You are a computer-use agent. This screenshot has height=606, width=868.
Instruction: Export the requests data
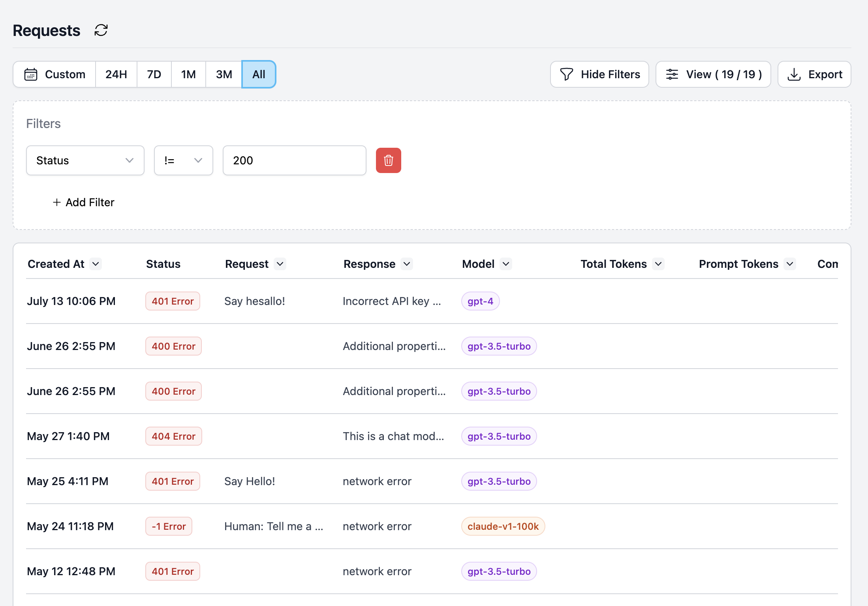(814, 74)
